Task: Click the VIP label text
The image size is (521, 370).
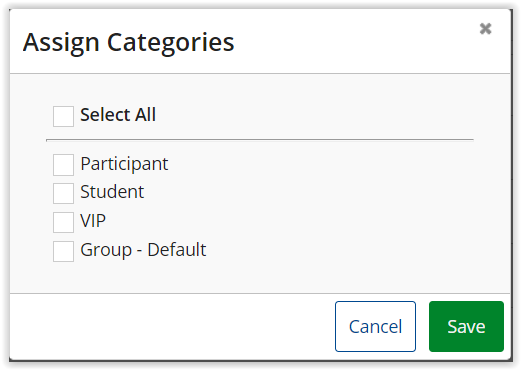Action: click(x=93, y=221)
